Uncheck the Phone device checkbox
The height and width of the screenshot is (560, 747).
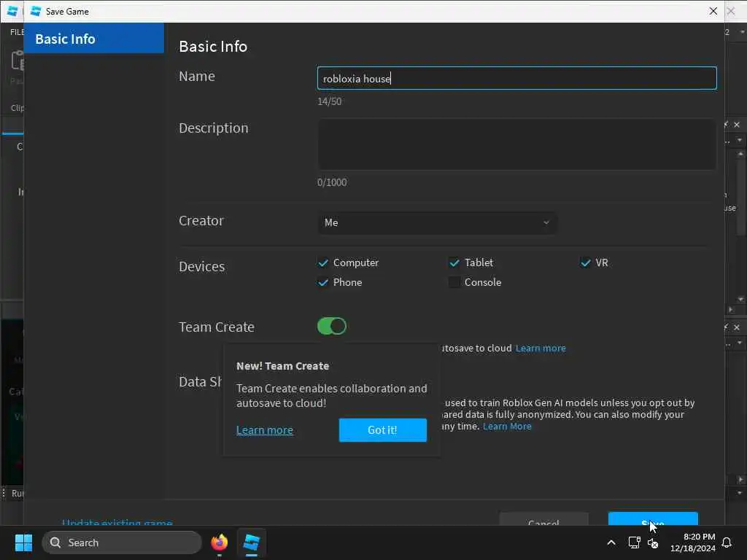click(x=323, y=282)
